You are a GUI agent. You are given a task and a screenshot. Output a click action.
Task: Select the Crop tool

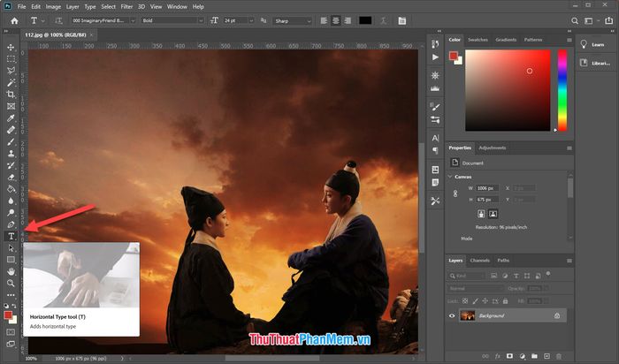(x=11, y=95)
